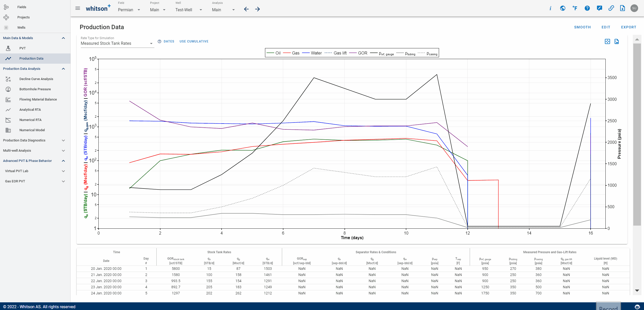Collapse Advanced PVT & Phase Behavior section
This screenshot has width=644, height=310.
click(63, 161)
